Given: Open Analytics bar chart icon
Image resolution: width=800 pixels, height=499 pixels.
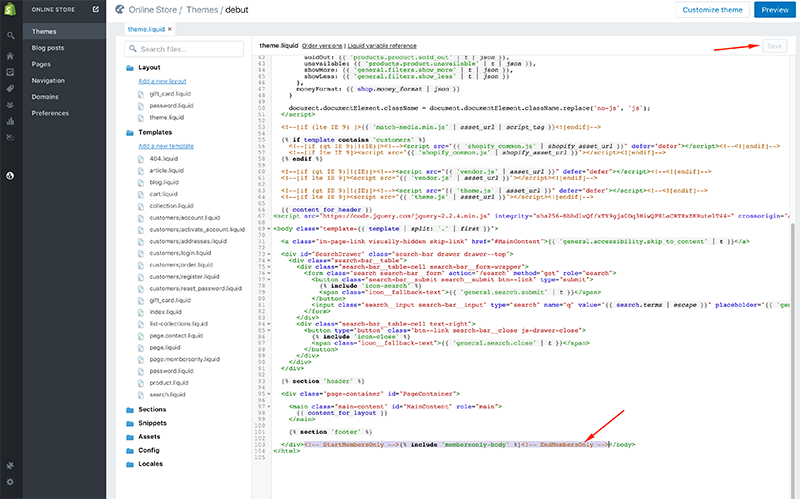Looking at the screenshot, I should [10, 121].
